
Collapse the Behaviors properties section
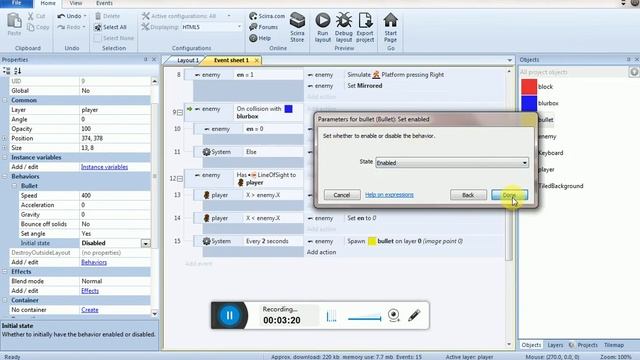coord(5,176)
